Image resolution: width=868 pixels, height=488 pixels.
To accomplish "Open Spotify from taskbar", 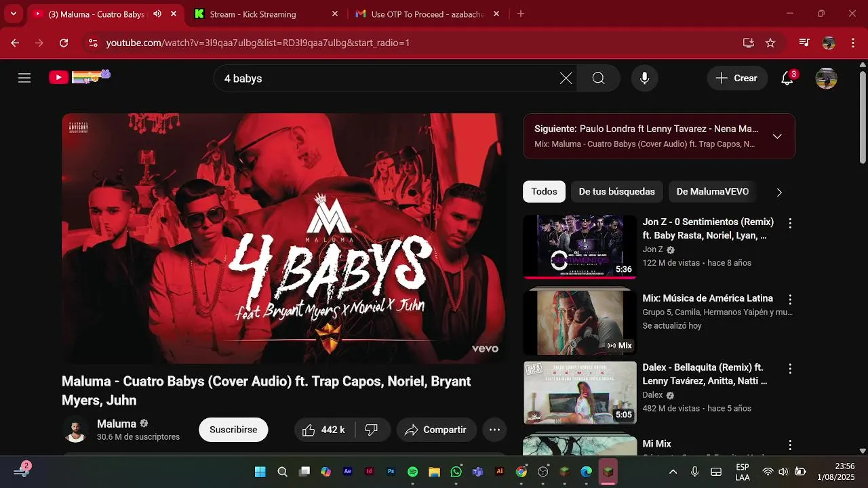I will tap(412, 472).
